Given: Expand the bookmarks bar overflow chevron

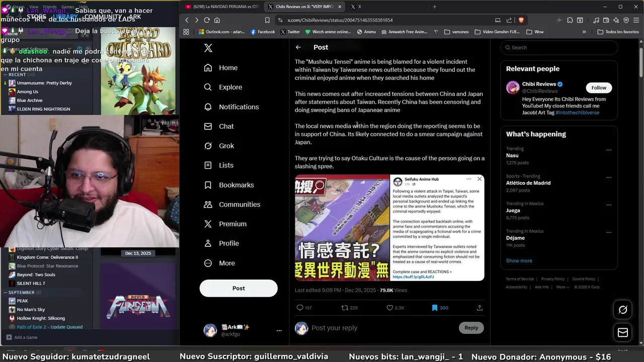Looking at the screenshot, I should (x=584, y=32).
